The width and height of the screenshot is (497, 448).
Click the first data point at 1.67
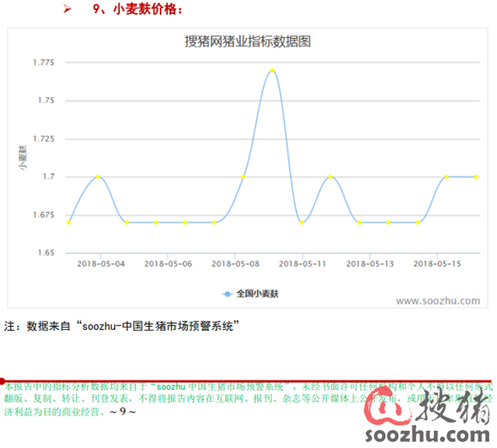(68, 222)
